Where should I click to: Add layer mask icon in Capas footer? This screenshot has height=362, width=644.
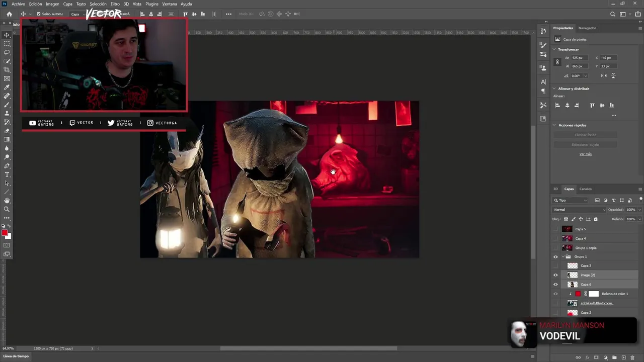tap(596, 357)
